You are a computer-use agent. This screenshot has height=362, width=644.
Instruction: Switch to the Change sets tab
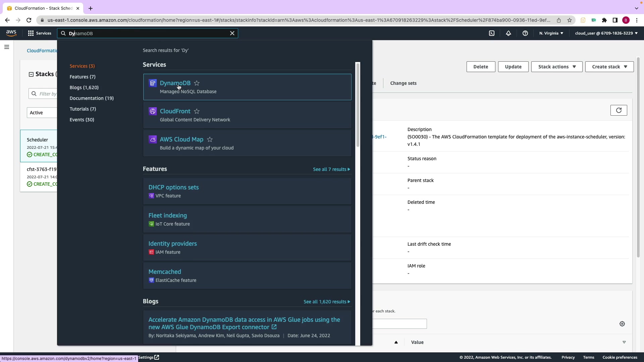click(x=403, y=83)
